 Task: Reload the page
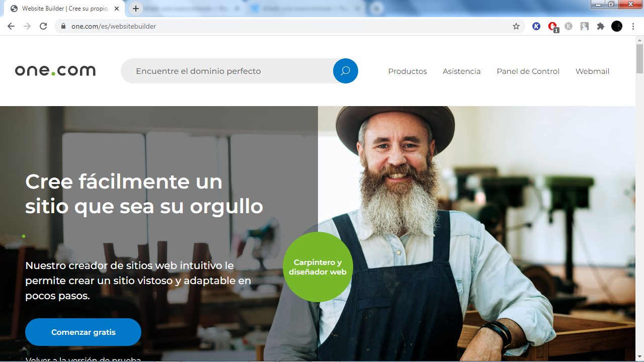43,26
